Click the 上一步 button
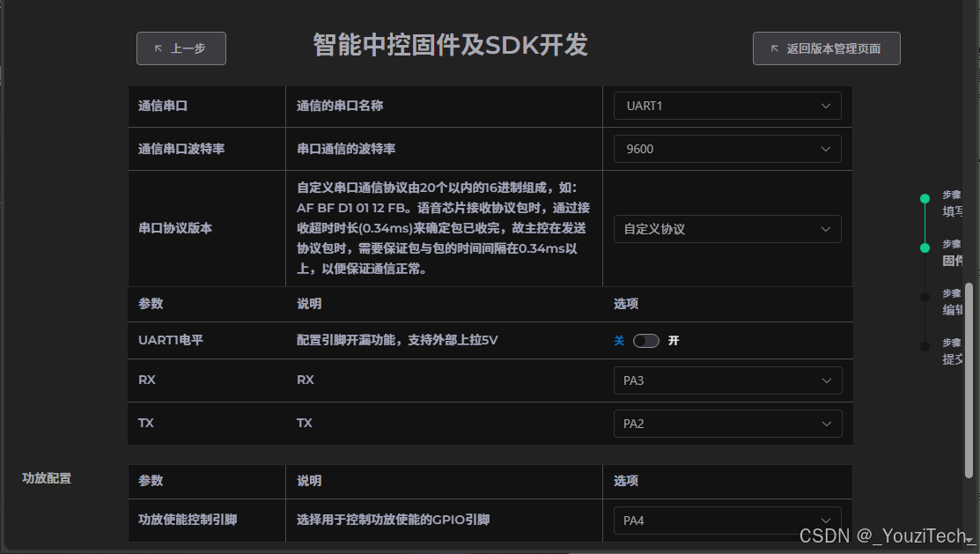Screen dimensions: 980x554 [181, 48]
